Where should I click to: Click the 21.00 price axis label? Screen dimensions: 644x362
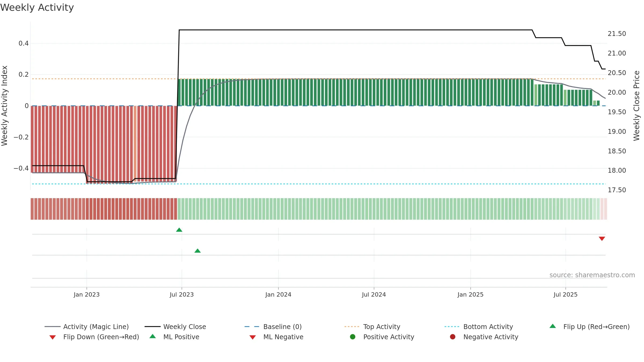coord(617,53)
